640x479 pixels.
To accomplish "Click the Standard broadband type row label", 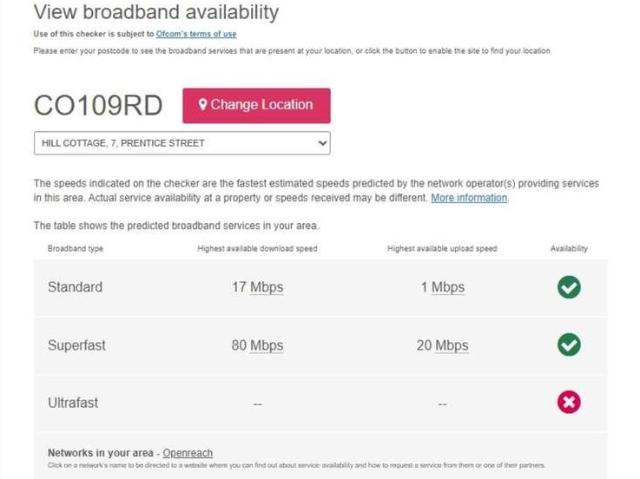I will coord(75,287).
